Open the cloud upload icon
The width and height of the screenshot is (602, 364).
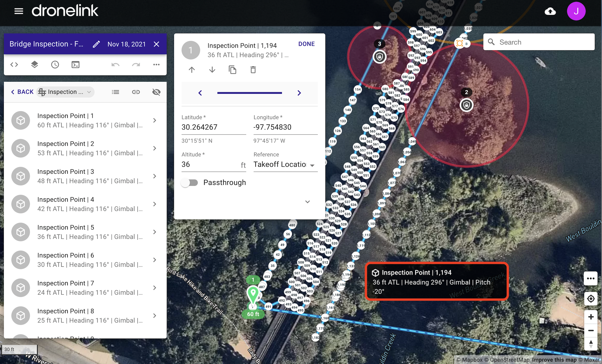pos(550,11)
